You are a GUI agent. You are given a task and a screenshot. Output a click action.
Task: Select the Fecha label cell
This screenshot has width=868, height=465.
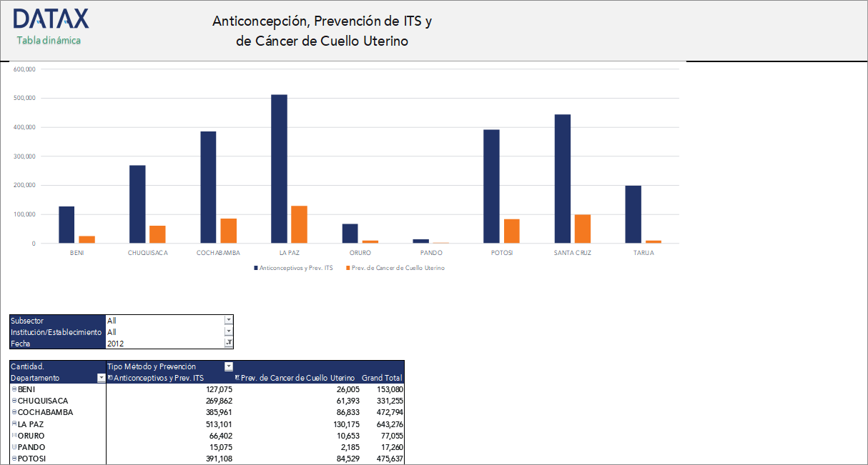click(57, 344)
